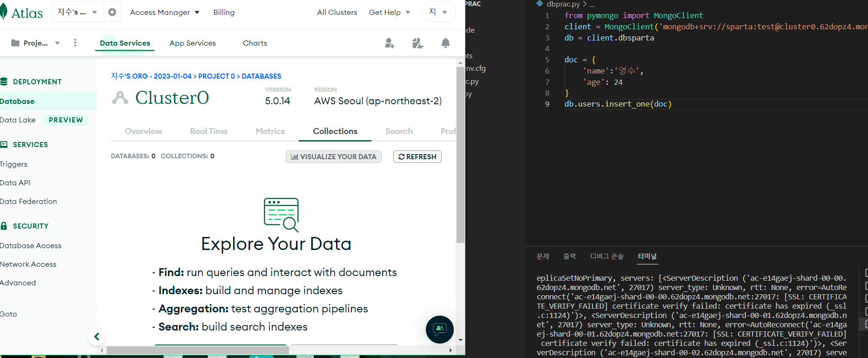Open the Atlas support chat bubble
868x358 pixels.
click(x=439, y=330)
